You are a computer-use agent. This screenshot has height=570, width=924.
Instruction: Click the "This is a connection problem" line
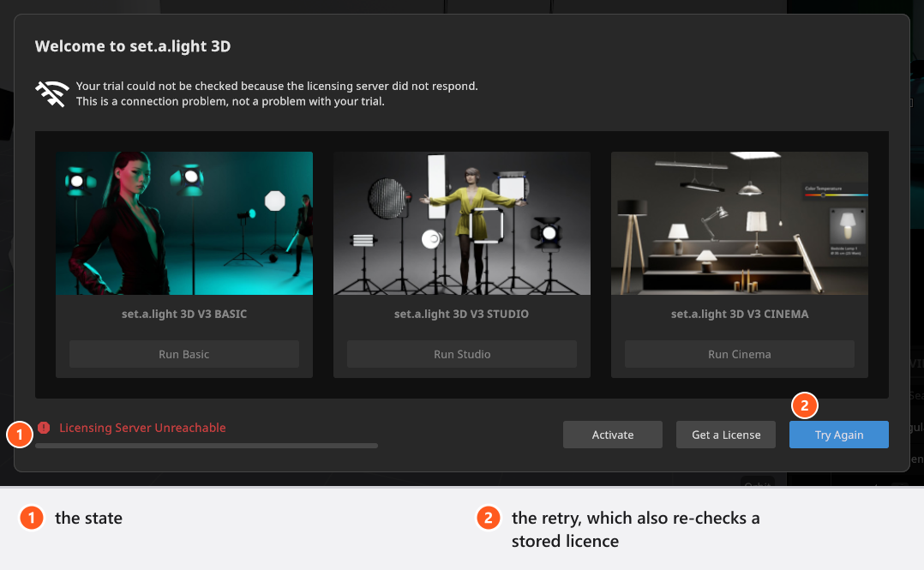231,101
